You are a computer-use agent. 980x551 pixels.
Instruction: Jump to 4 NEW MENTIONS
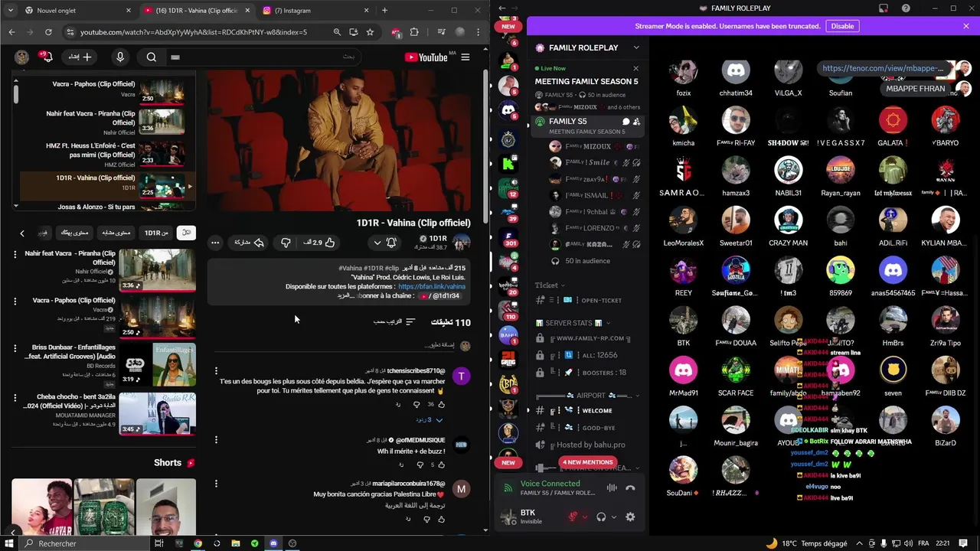pos(588,462)
